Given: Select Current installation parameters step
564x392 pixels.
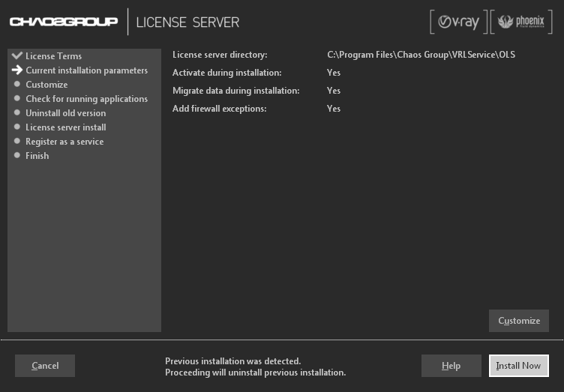Looking at the screenshot, I should [x=86, y=70].
